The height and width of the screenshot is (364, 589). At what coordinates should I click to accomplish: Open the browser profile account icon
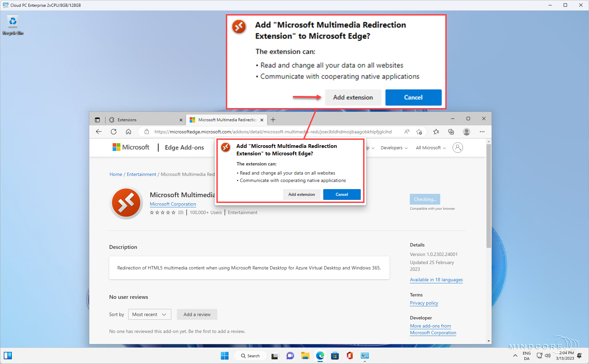tap(467, 132)
